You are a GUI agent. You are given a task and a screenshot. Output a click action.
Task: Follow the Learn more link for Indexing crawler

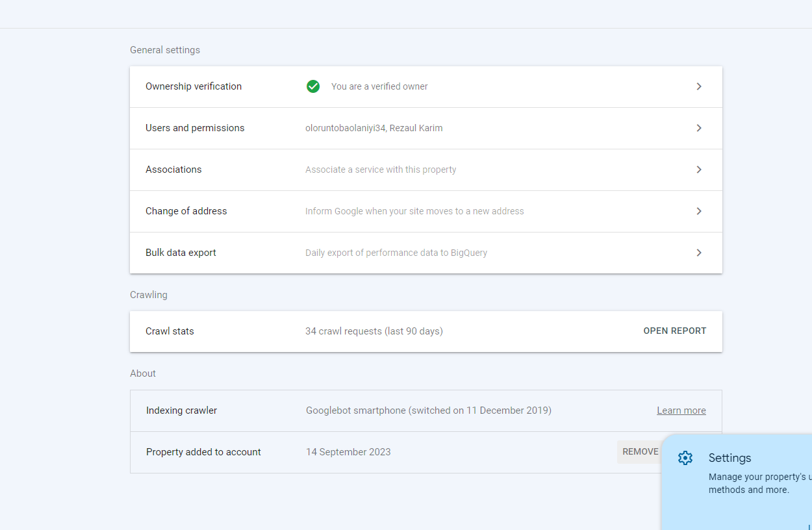(681, 410)
